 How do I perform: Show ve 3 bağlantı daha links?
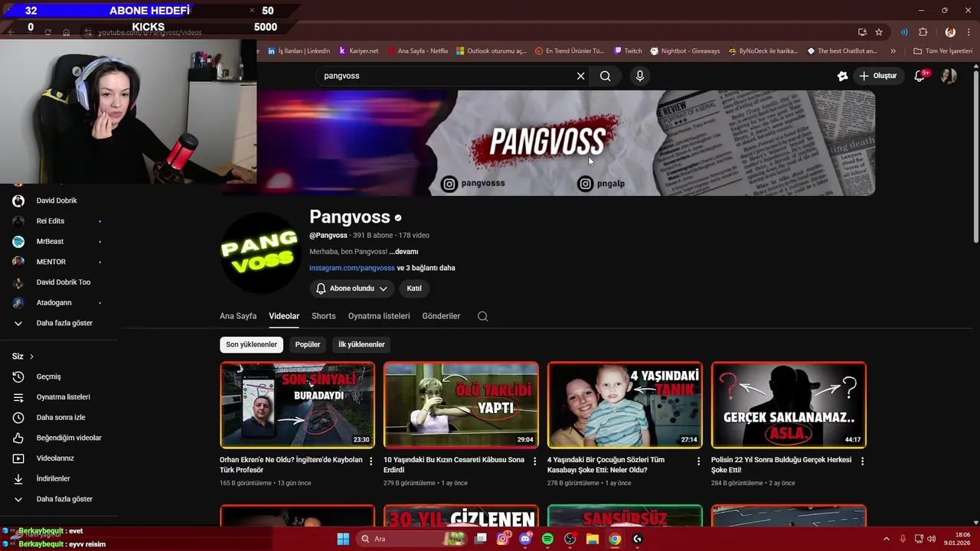(x=426, y=268)
